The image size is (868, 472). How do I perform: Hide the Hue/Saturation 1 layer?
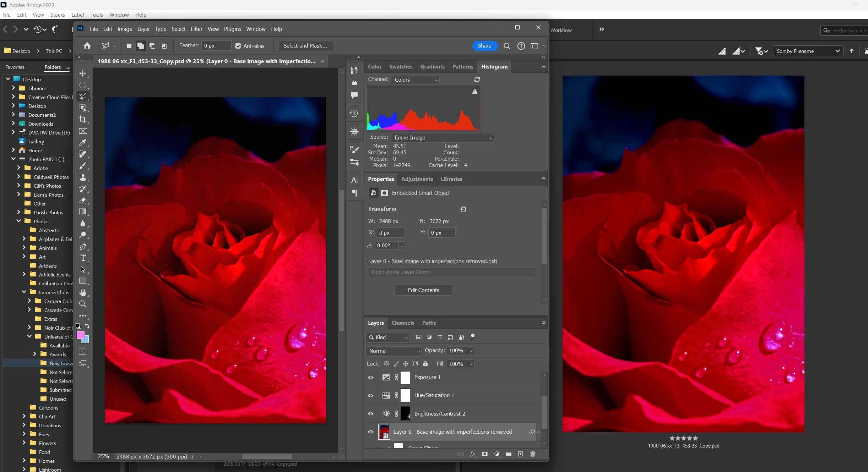point(370,395)
